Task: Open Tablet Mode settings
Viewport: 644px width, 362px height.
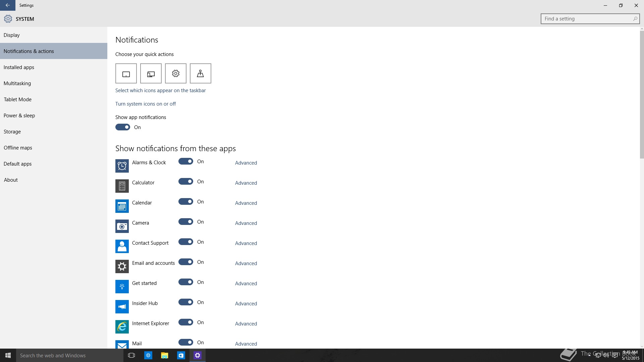Action: 54,99
